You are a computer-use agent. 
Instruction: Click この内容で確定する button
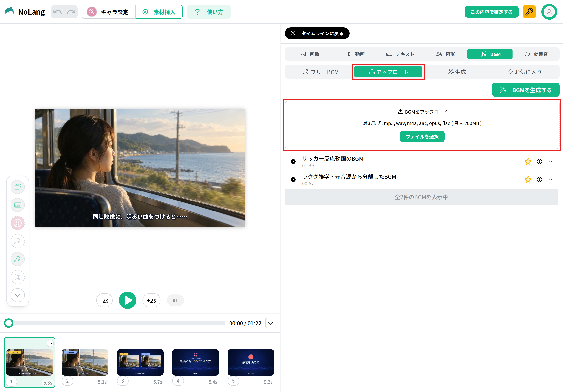(491, 12)
